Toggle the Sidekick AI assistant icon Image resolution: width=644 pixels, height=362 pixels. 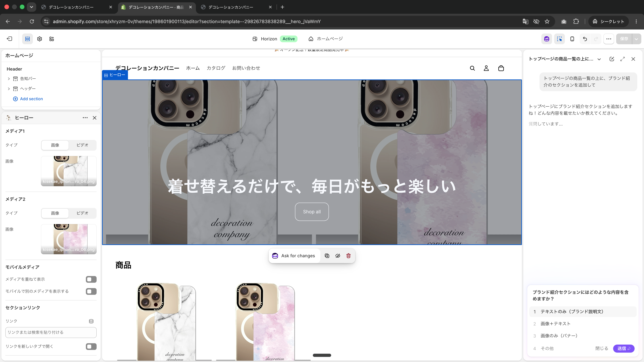point(547,39)
